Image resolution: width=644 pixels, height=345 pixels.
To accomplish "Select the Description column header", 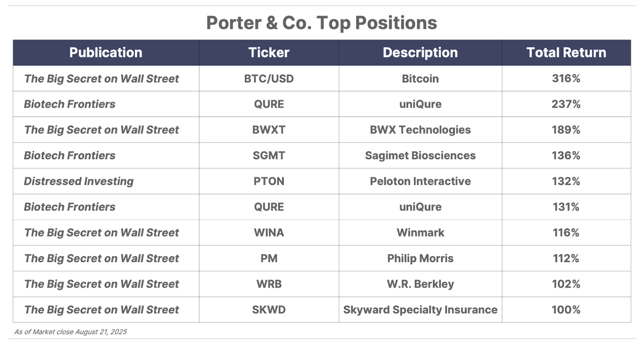I will click(x=420, y=53).
